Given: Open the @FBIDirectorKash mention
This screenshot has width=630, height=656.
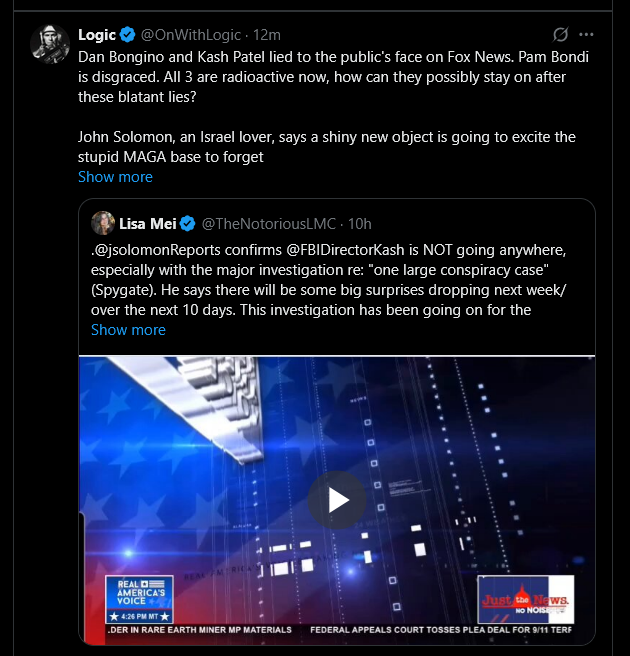Looking at the screenshot, I should 345,250.
